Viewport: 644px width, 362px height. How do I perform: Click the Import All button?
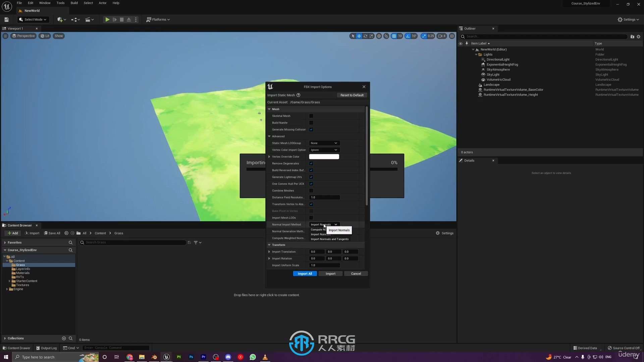[x=305, y=273]
